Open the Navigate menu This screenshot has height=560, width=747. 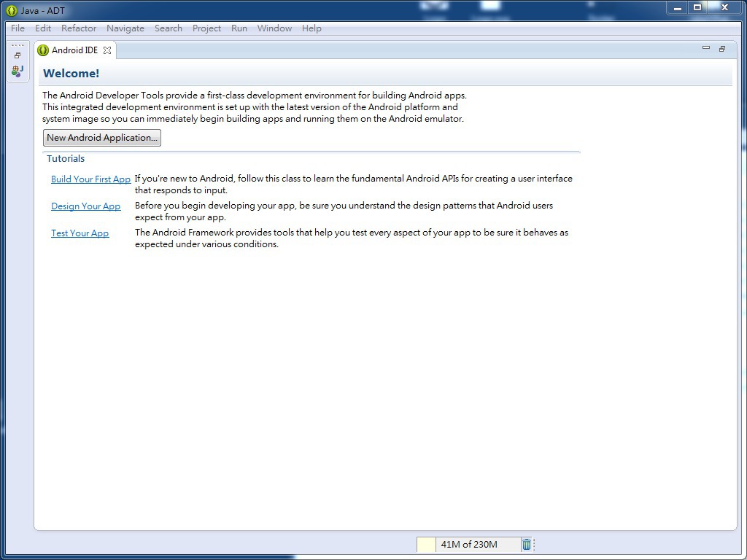click(x=125, y=28)
